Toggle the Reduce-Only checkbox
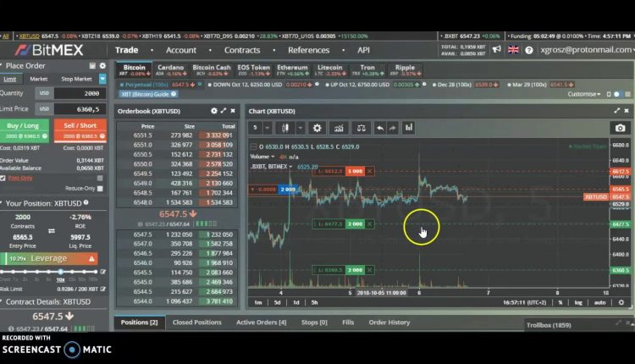 [x=100, y=189]
